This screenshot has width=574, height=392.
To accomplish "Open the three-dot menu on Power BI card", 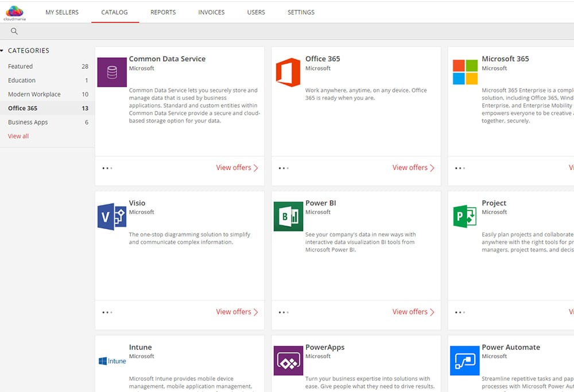I will (x=284, y=312).
